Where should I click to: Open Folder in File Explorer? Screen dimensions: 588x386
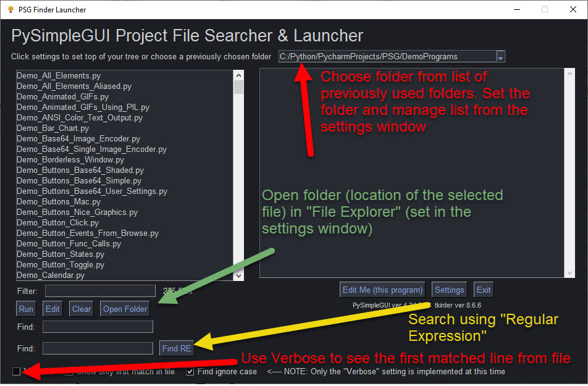pyautogui.click(x=124, y=308)
